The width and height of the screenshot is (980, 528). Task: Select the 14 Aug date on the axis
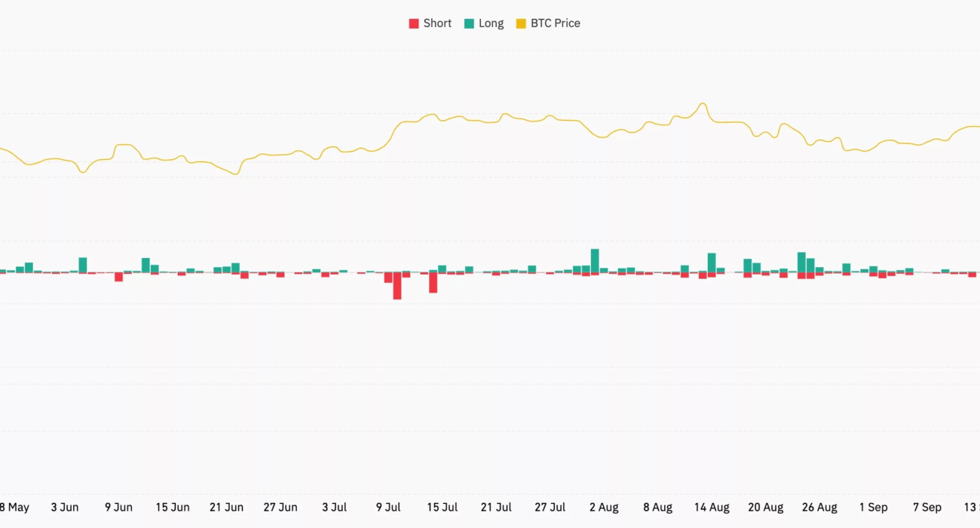pyautogui.click(x=712, y=508)
